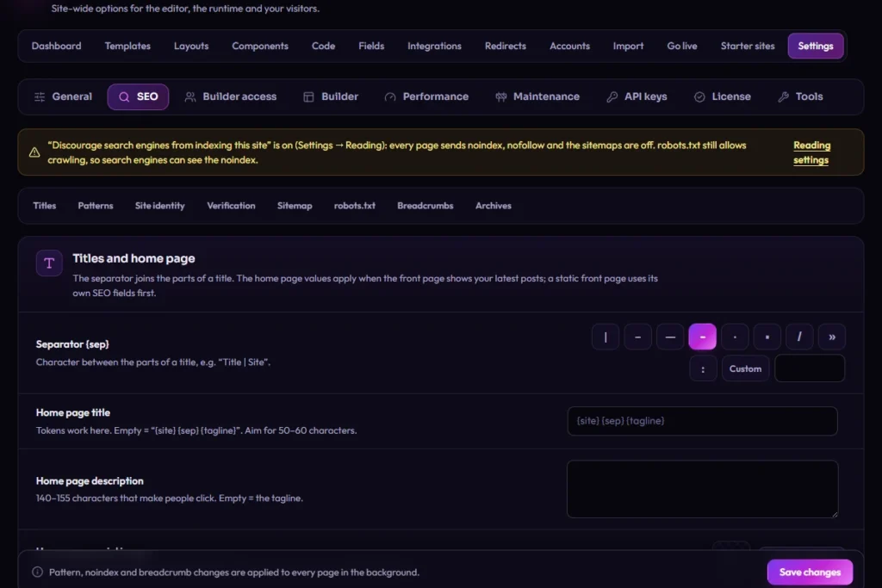Open General settings via its sliders icon
The image size is (882, 588).
[40, 96]
